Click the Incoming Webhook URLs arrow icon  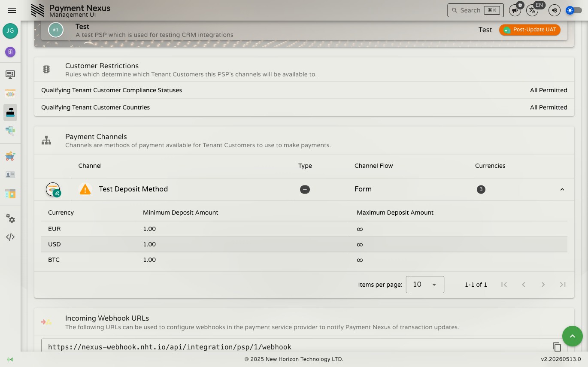pos(46,322)
